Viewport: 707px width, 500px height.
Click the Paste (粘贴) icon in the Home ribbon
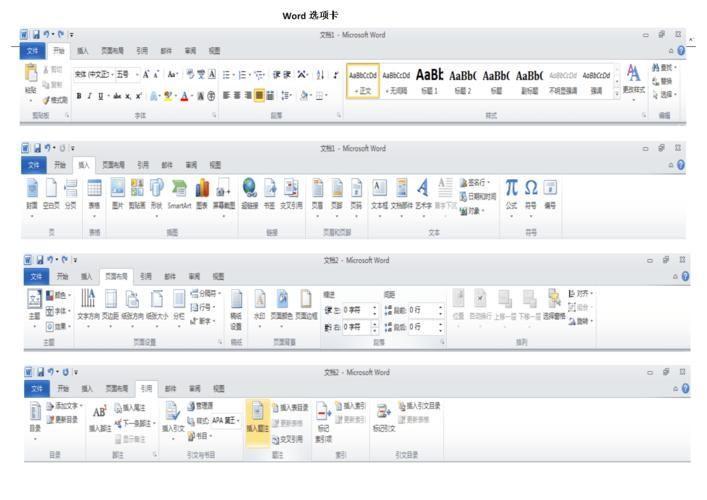(x=31, y=74)
